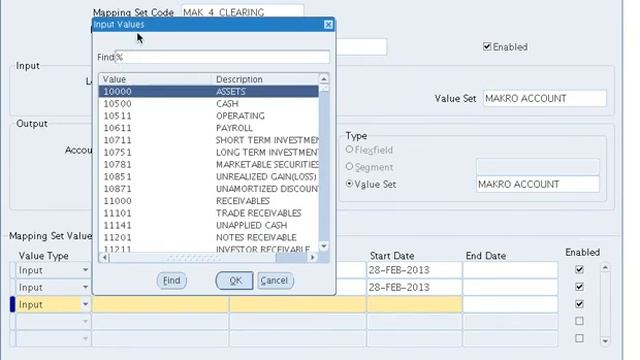
Task: Click third row input value field
Action: click(x=160, y=304)
